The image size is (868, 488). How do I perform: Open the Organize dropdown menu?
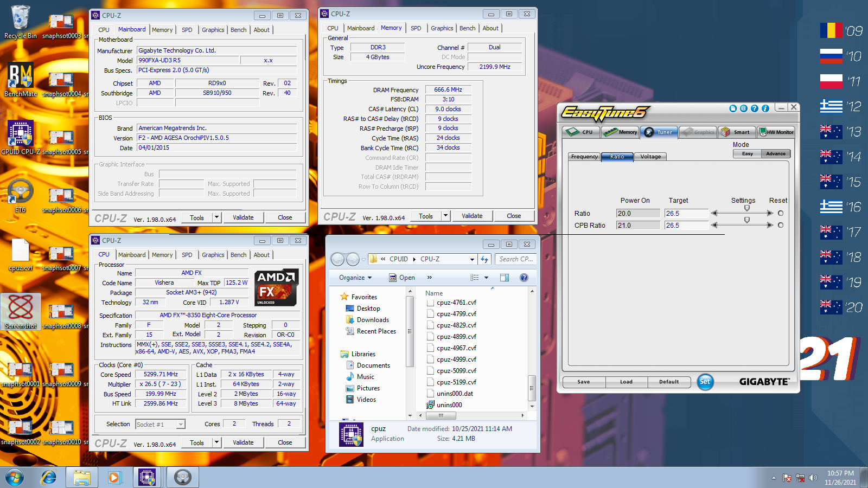tap(355, 278)
